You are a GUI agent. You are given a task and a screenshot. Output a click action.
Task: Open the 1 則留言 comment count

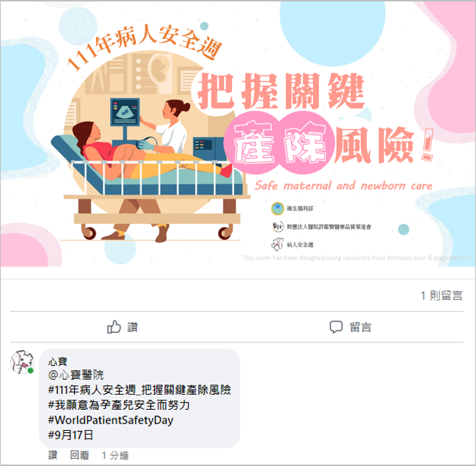441,295
